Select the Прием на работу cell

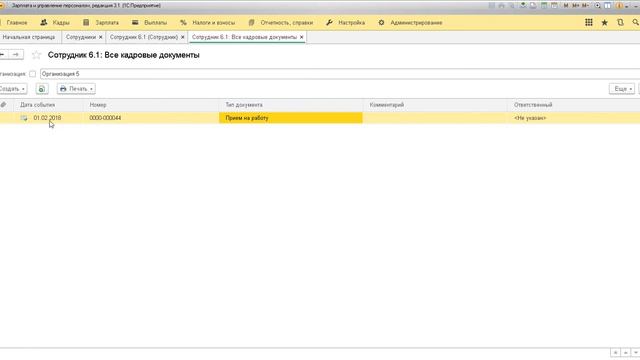291,118
